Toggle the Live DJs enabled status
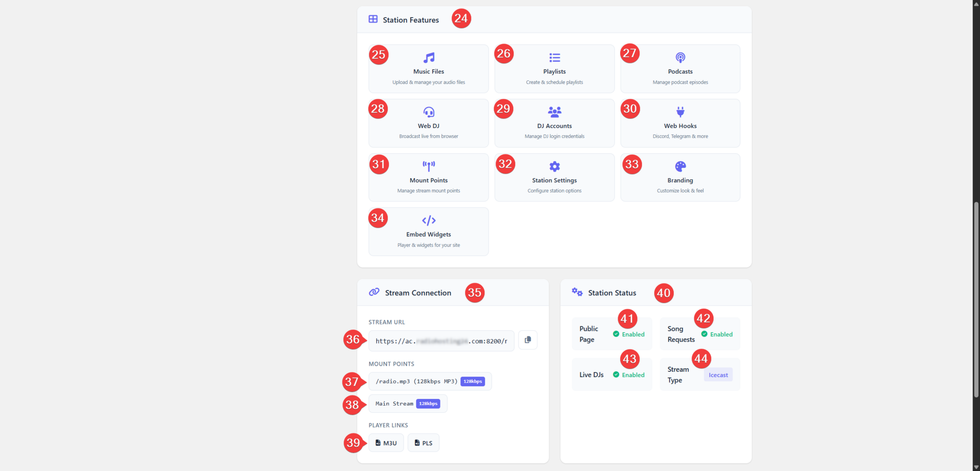The height and width of the screenshot is (471, 980). [632, 374]
